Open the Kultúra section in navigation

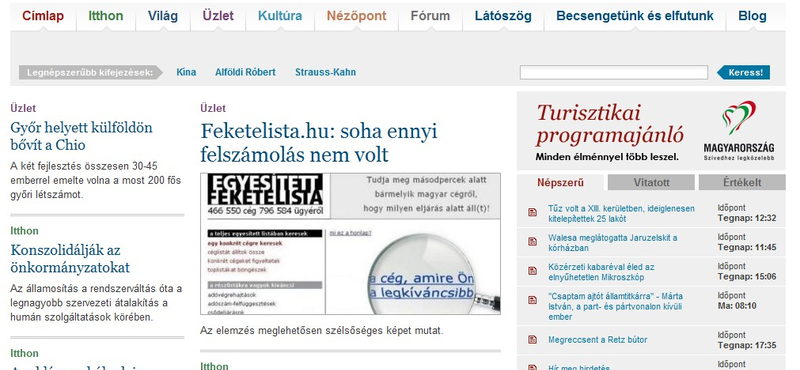pyautogui.click(x=280, y=16)
